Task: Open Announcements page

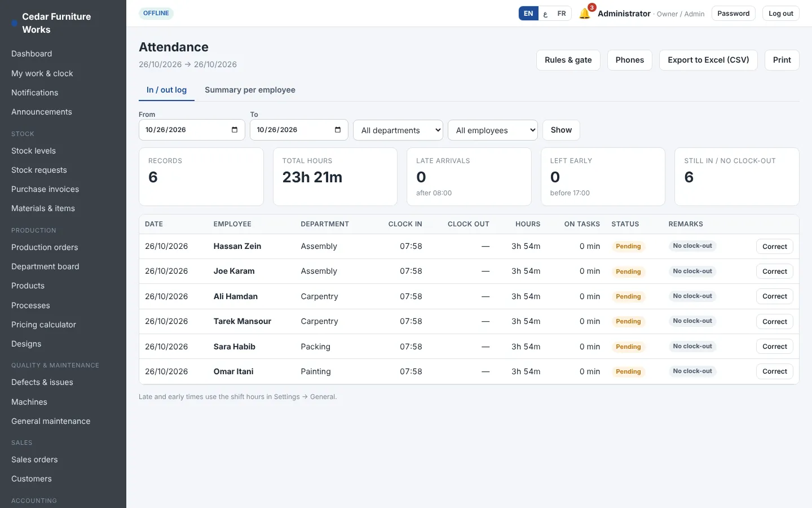Action: [63, 112]
